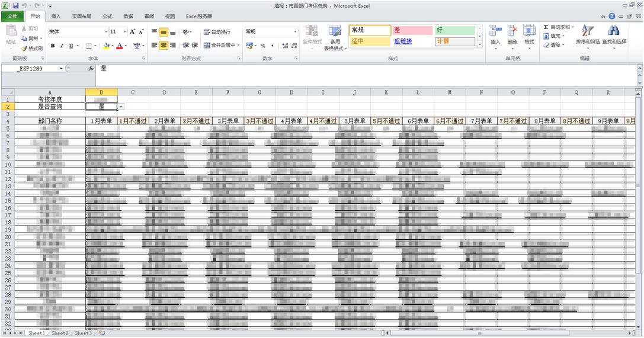The width and height of the screenshot is (644, 338).
Task: Click the Delete cells (删除) icon
Action: click(x=512, y=31)
